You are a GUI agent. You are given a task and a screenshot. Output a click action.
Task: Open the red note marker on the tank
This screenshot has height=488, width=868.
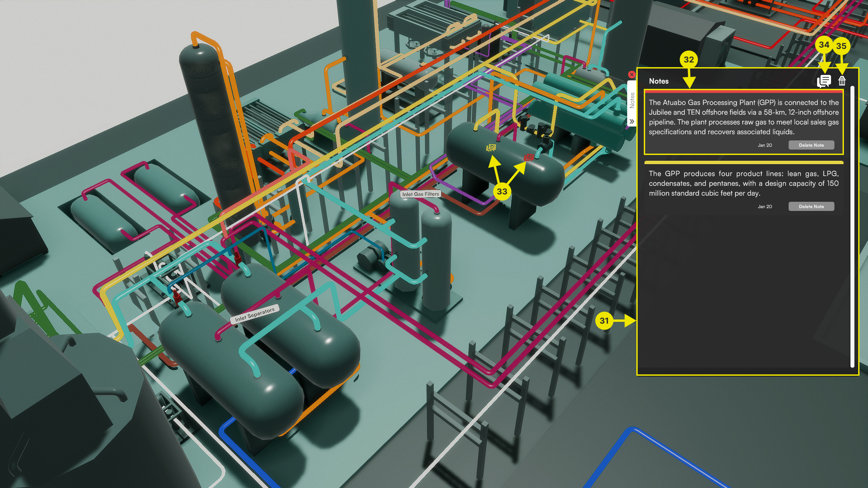(x=528, y=157)
